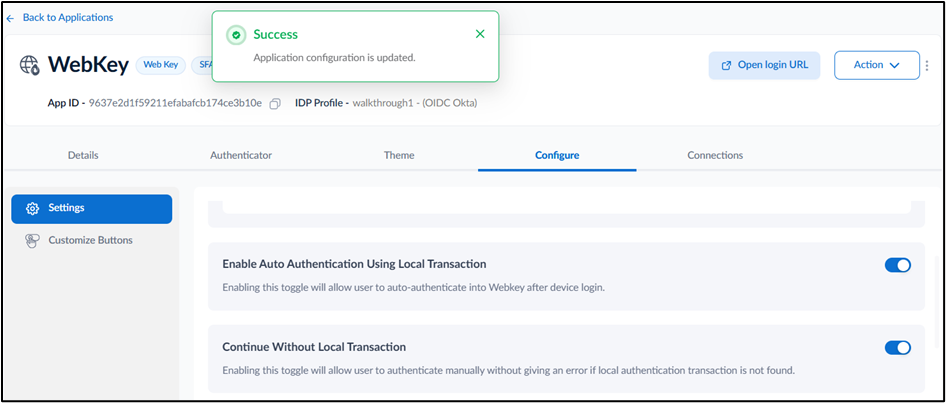Toggle Enable Auto Authentication Using Local Transaction
This screenshot has height=403, width=946.
[898, 265]
